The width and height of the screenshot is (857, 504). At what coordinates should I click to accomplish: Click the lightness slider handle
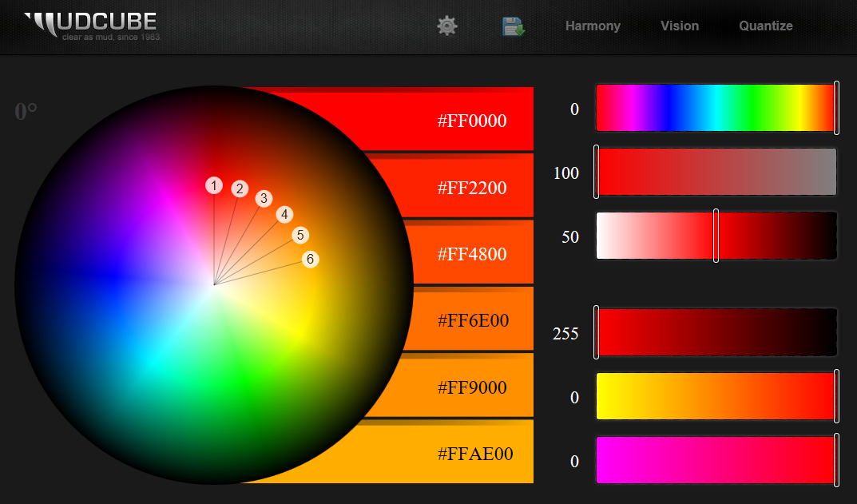click(716, 236)
